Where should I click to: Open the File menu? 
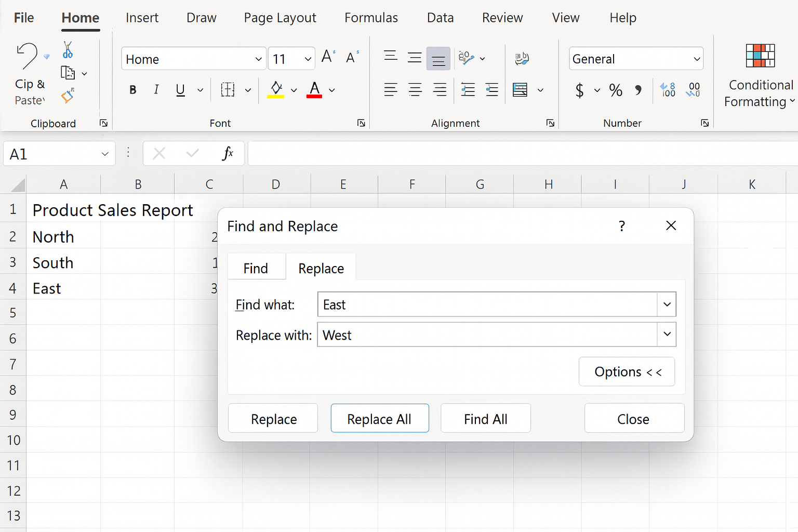click(x=23, y=18)
